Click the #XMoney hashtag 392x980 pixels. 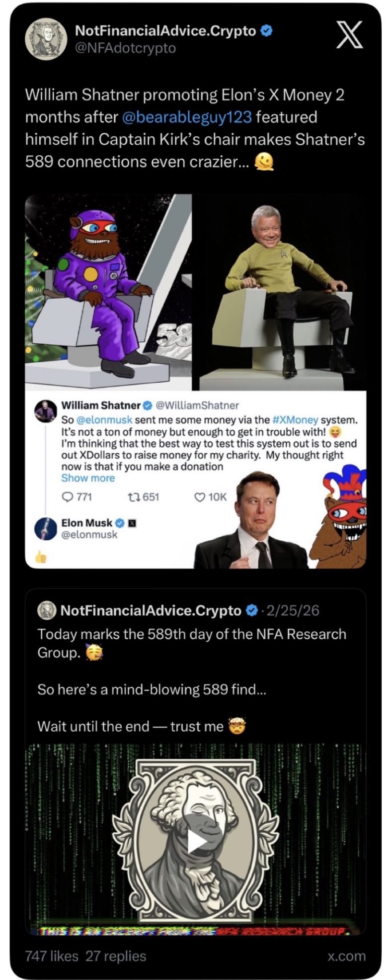click(x=295, y=420)
